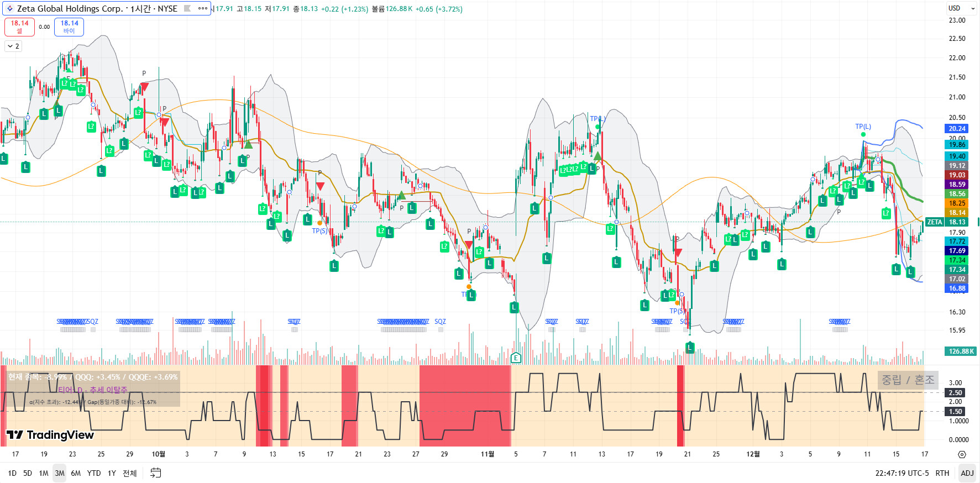The width and height of the screenshot is (980, 483).
Task: Click the 볼륨 126.88K volume legend value
Action: (x=392, y=9)
